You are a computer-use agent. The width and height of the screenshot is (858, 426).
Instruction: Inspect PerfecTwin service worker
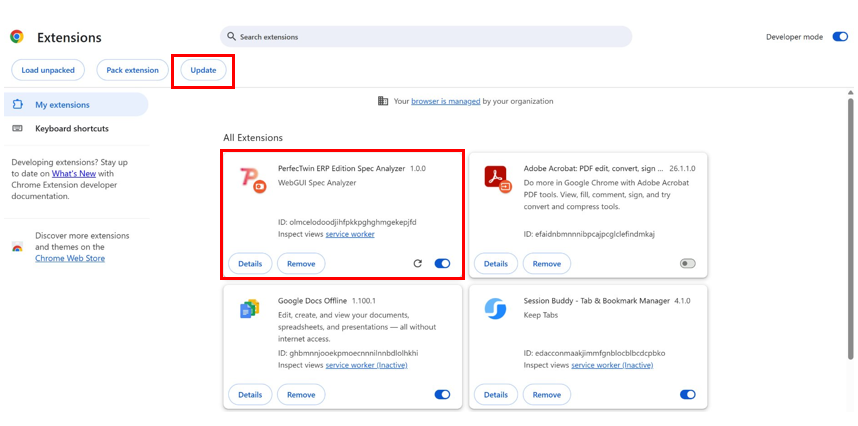[x=350, y=234]
